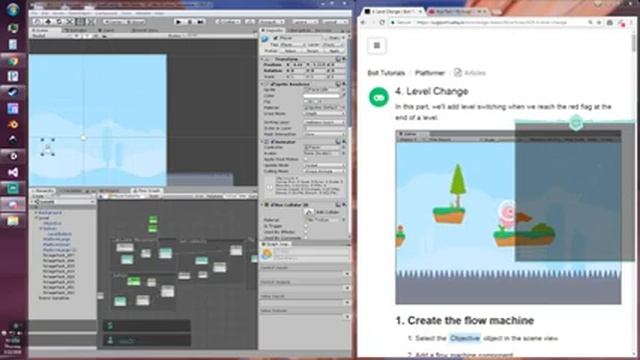This screenshot has width=640, height=360.
Task: Select the Scale tool in Unity toolbar
Action: [70, 21]
